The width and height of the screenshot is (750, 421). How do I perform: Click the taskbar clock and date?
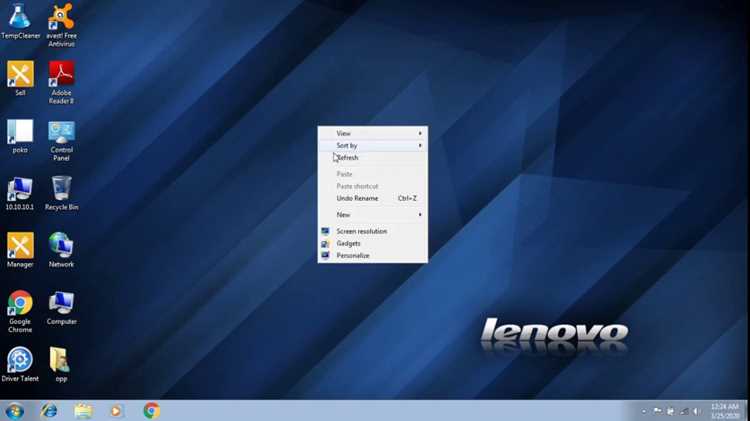tap(725, 411)
